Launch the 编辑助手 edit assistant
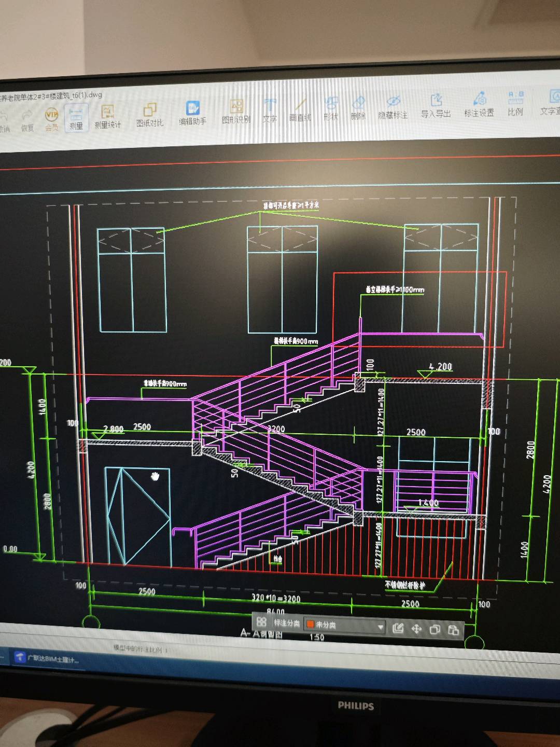Image resolution: width=560 pixels, height=747 pixels. click(x=193, y=113)
